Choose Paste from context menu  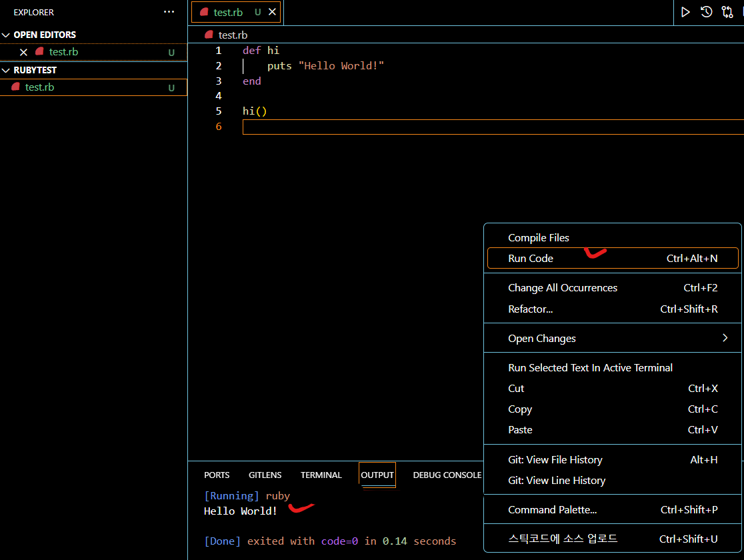click(x=612, y=429)
